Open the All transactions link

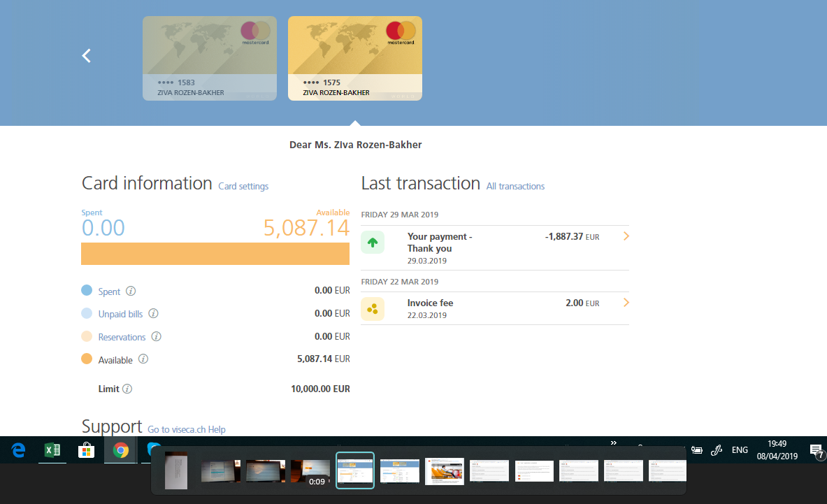515,186
